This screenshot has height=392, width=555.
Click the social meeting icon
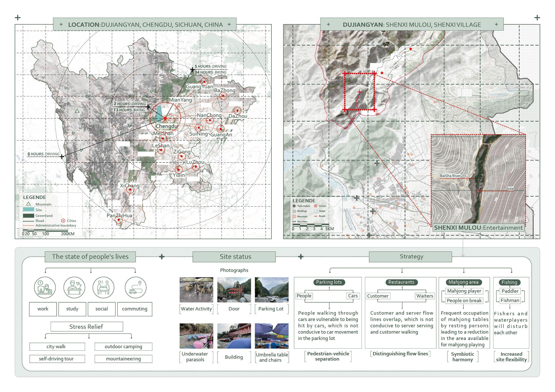point(103,287)
